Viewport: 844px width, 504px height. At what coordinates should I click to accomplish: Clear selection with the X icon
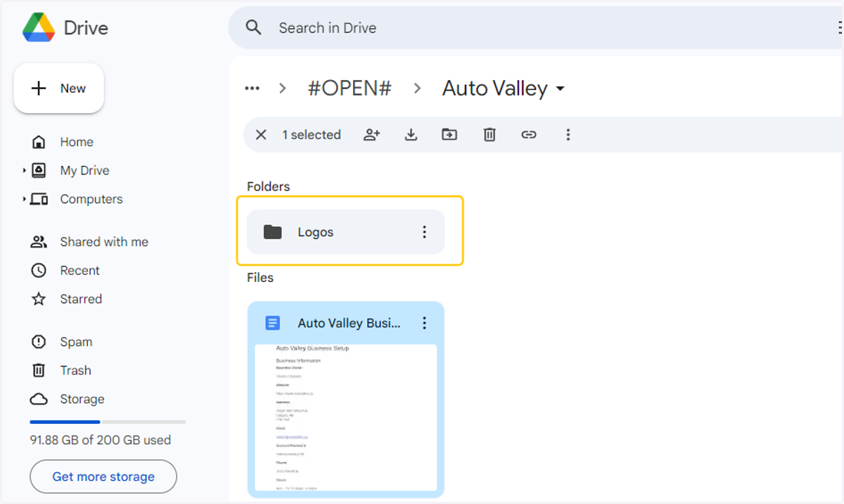[261, 135]
